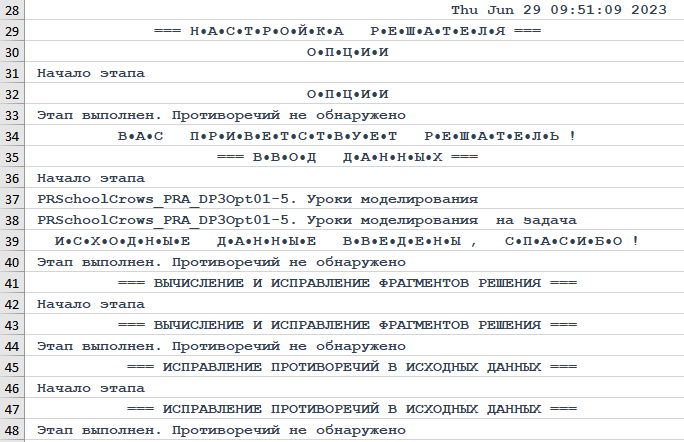
Task: Select row header 47
Action: 15,409
